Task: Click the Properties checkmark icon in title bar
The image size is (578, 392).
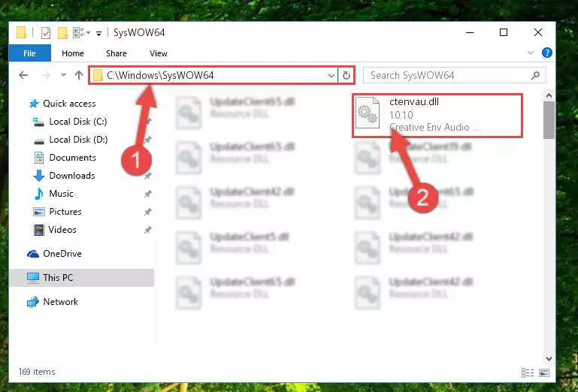Action: tap(46, 33)
